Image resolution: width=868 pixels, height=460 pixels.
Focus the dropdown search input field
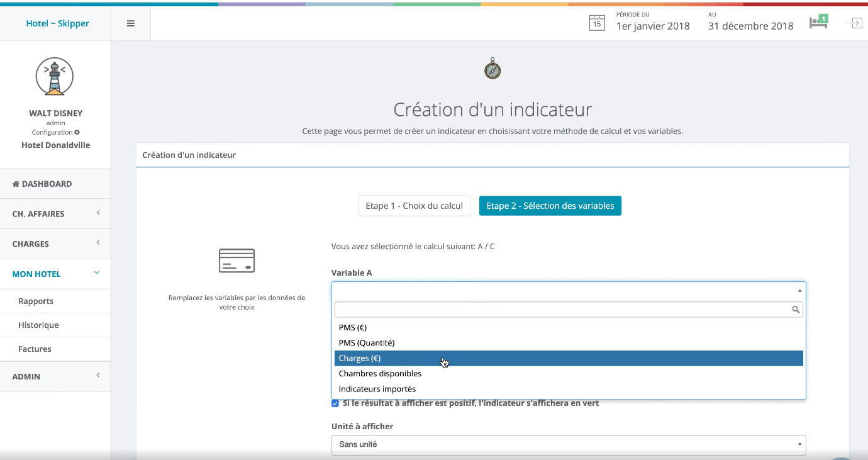pos(569,310)
